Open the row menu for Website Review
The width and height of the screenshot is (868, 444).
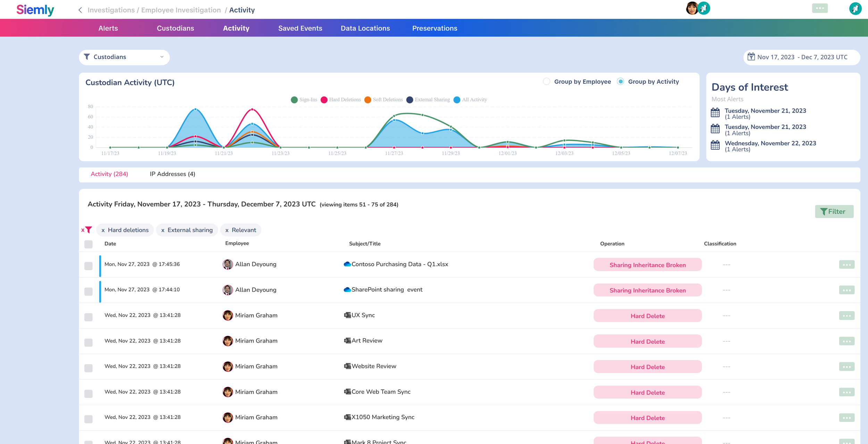pyautogui.click(x=846, y=367)
